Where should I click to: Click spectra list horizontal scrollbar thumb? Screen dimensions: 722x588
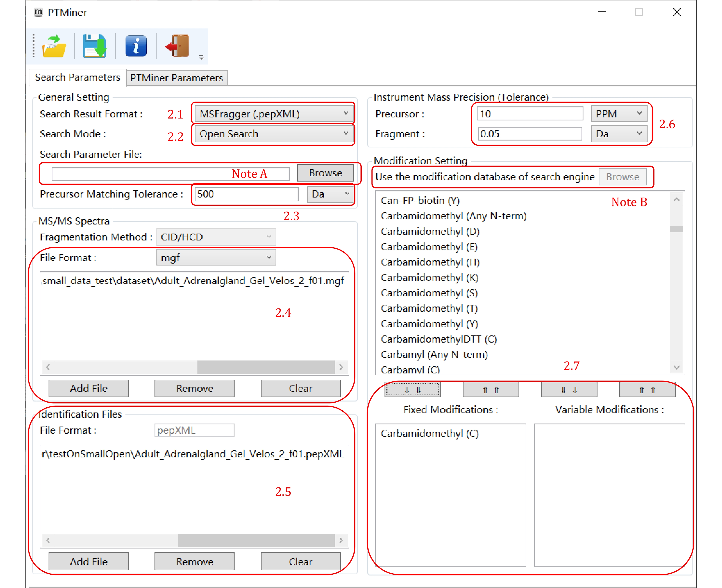(x=266, y=367)
